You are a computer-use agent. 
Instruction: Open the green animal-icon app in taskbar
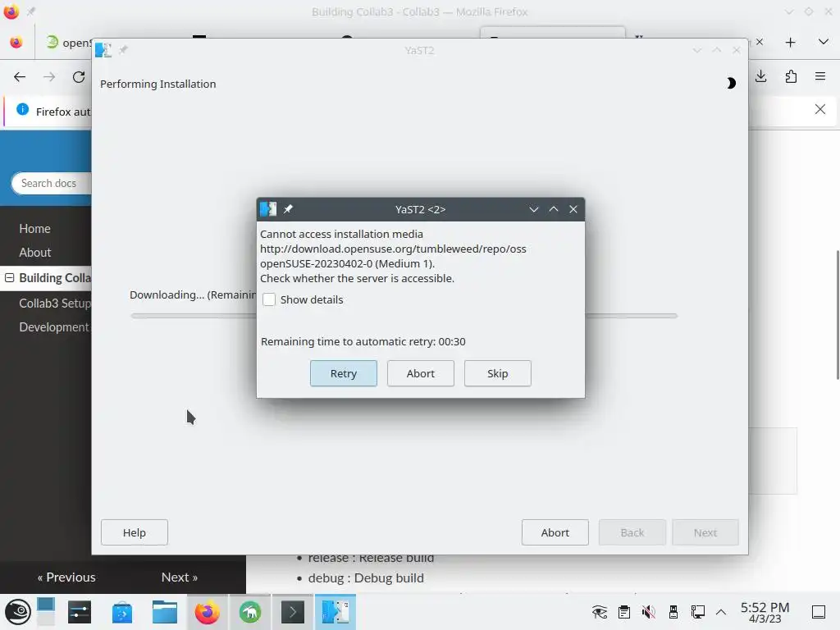pyautogui.click(x=250, y=612)
